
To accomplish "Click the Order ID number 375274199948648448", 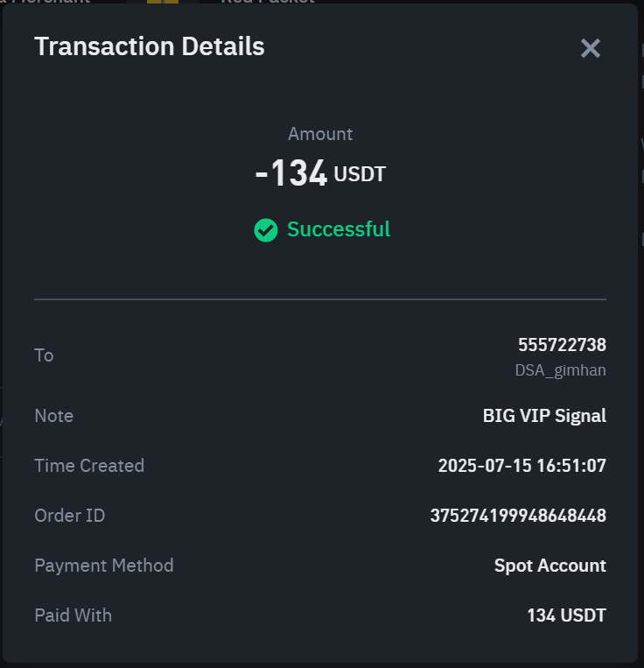I will (518, 516).
